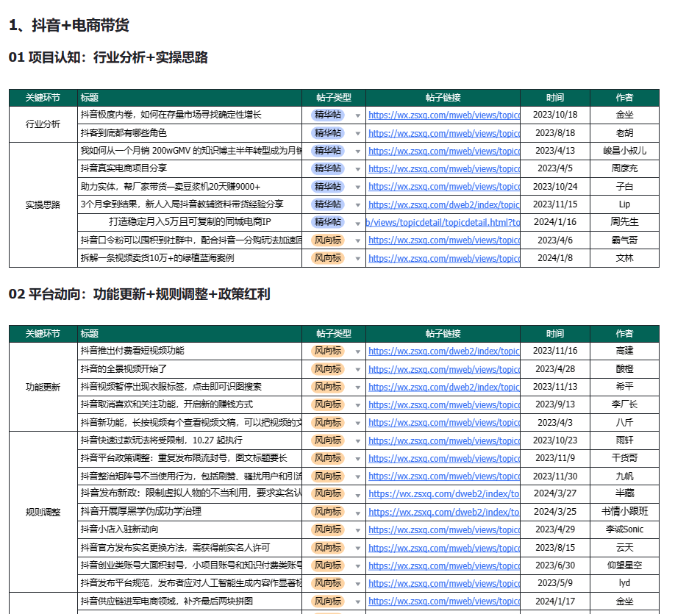The width and height of the screenshot is (700, 614).
Task: Follow link in 周先生 author row
Action: coord(443,222)
